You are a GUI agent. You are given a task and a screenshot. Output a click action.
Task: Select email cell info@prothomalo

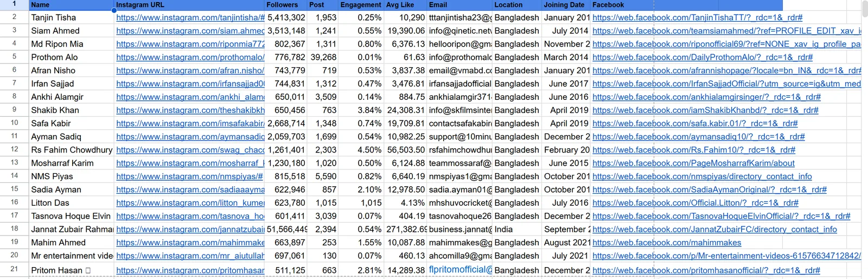(460, 58)
